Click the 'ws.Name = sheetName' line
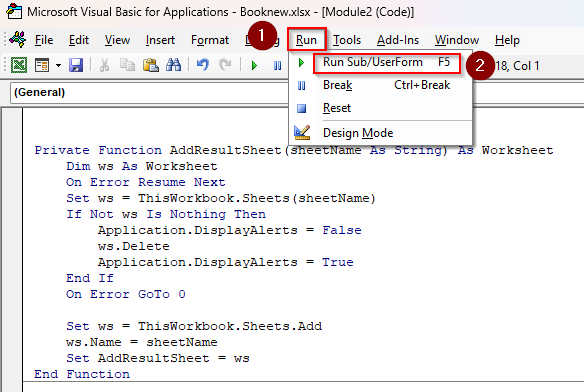 click(x=142, y=342)
